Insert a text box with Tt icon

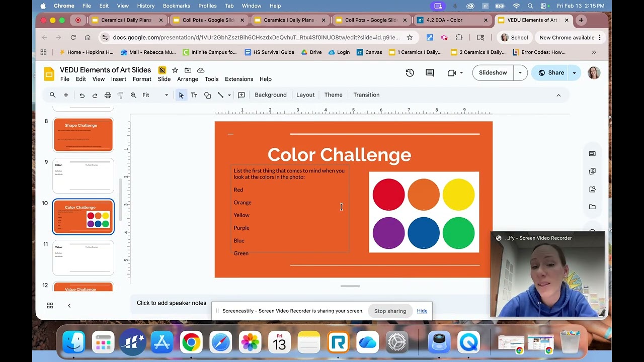pyautogui.click(x=194, y=95)
